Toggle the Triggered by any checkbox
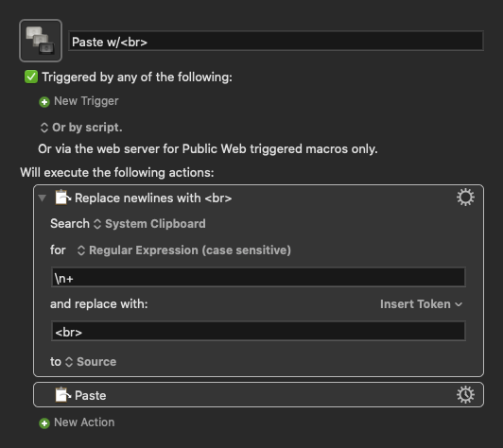 click(31, 77)
